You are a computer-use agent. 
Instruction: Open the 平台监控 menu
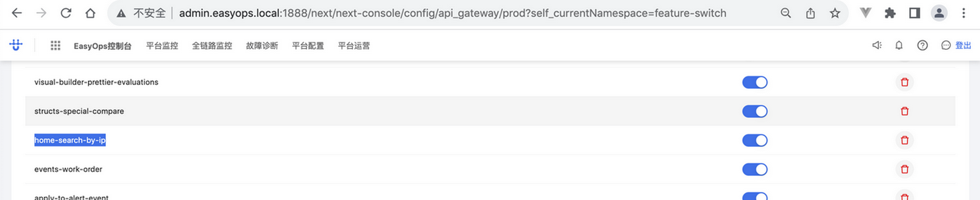pos(162,46)
